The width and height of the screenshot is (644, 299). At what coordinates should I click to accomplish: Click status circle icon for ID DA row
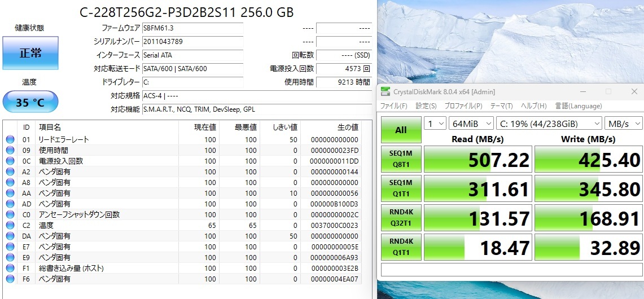[x=10, y=236]
